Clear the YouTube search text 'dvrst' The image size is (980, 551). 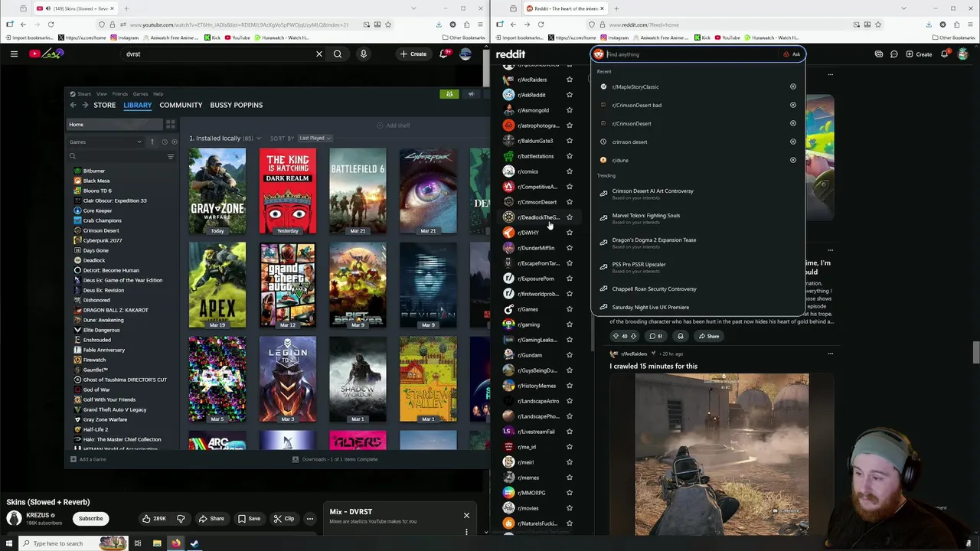(319, 54)
